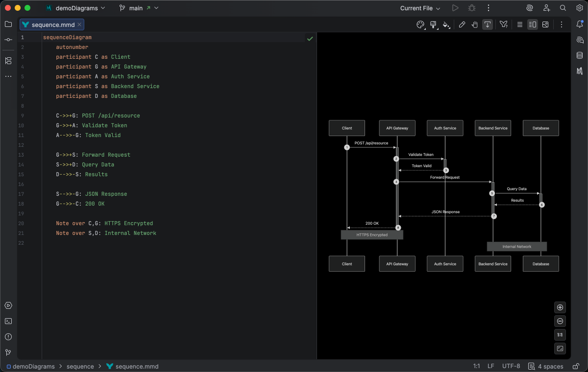Switch to editor and preview split view

point(533,24)
